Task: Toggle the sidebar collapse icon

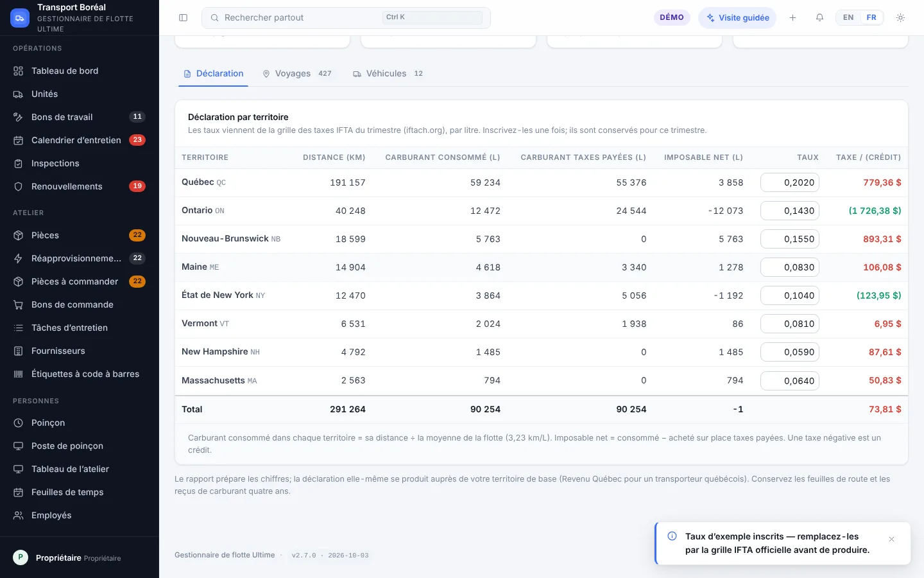Action: 183,18
